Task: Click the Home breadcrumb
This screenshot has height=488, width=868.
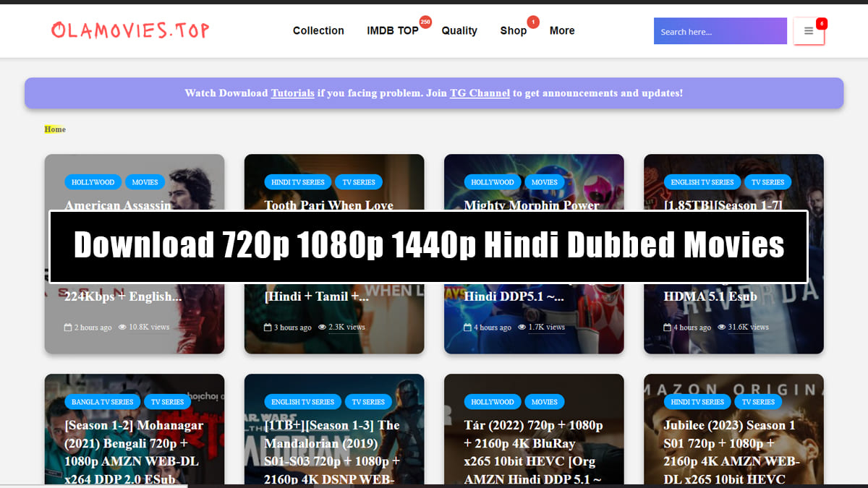Action: 55,129
